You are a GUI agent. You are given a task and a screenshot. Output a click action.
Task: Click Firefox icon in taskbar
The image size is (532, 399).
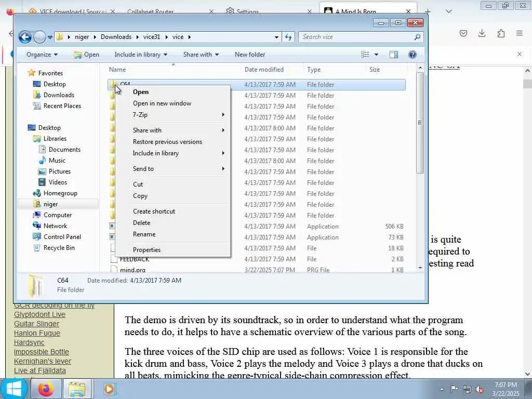click(46, 389)
